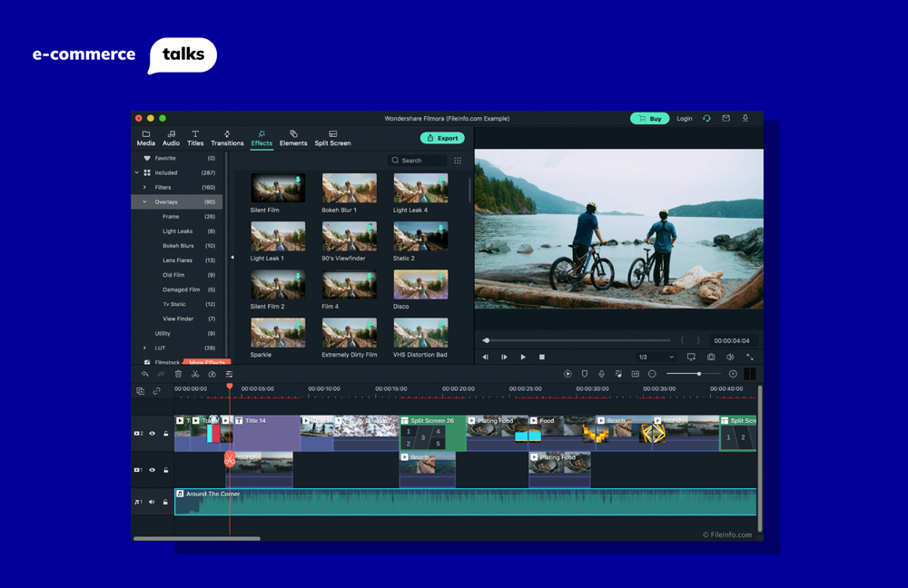Record a voiceover with the microphone icon

click(x=601, y=373)
